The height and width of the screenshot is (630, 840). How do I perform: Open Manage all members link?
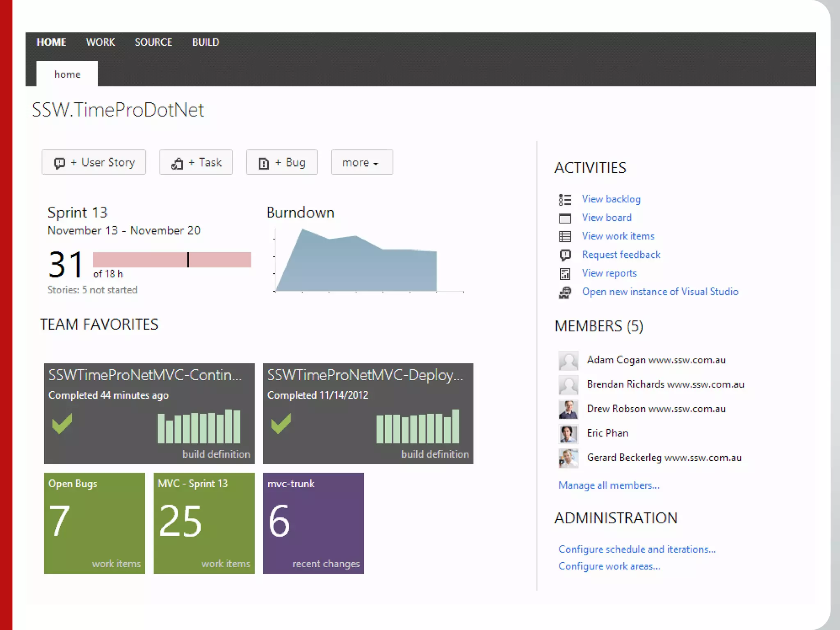(x=609, y=485)
